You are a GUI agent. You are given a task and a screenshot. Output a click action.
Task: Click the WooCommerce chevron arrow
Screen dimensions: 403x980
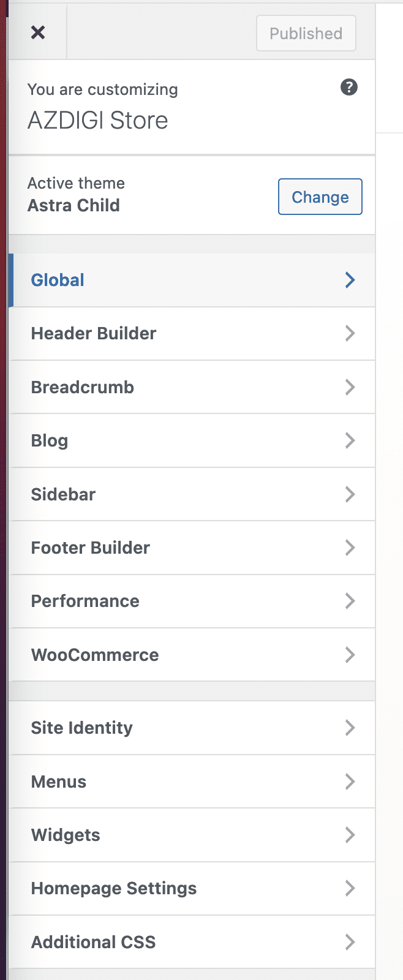click(350, 655)
